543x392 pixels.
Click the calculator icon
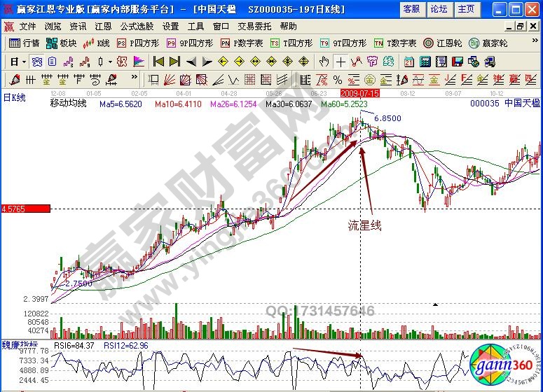[426, 61]
